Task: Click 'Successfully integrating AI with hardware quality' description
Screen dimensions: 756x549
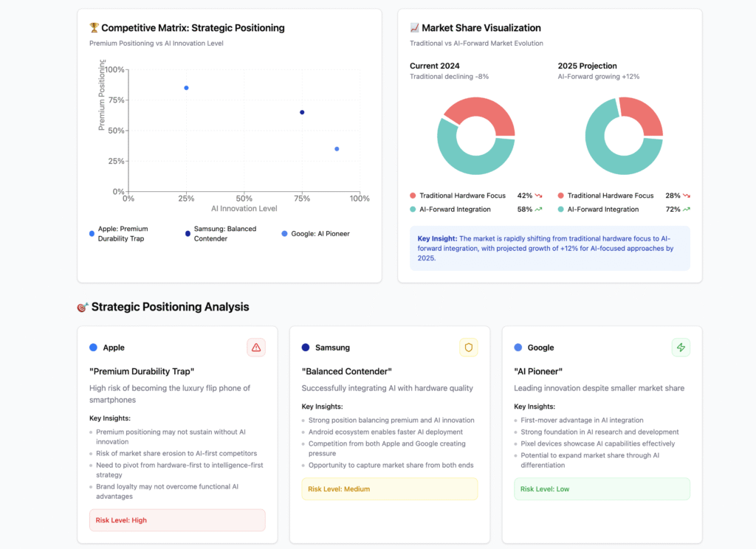Action: (387, 388)
